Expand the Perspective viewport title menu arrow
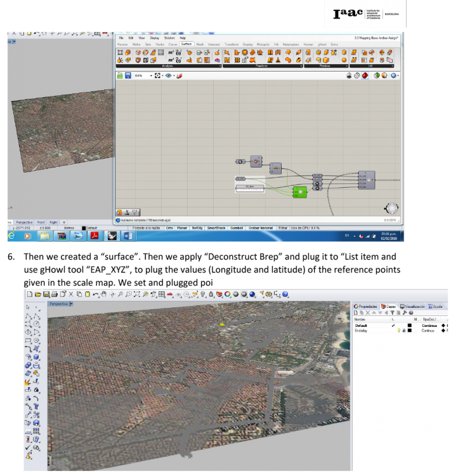The image size is (463, 476). tap(72, 305)
